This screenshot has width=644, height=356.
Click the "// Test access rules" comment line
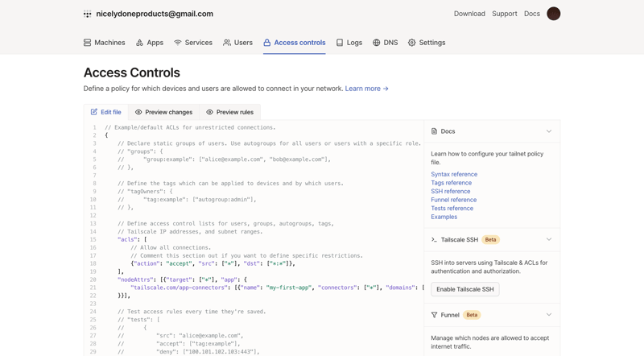(x=192, y=312)
